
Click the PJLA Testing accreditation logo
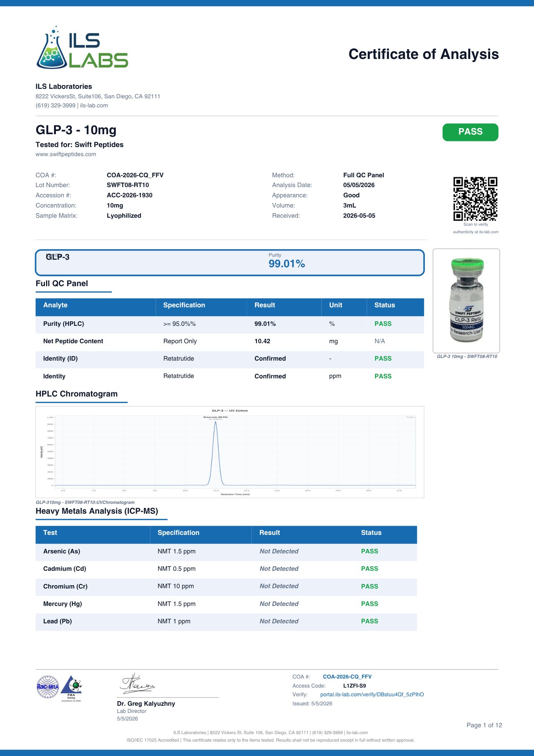coord(71,688)
